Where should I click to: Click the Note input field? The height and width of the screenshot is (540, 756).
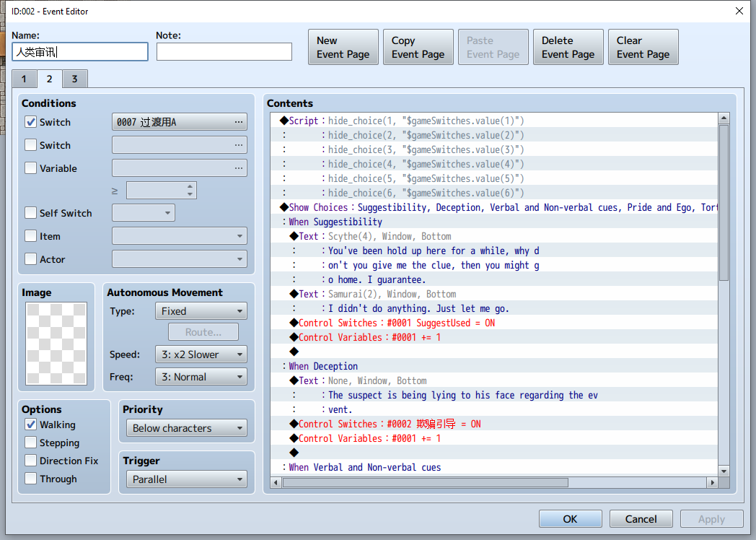(x=224, y=52)
